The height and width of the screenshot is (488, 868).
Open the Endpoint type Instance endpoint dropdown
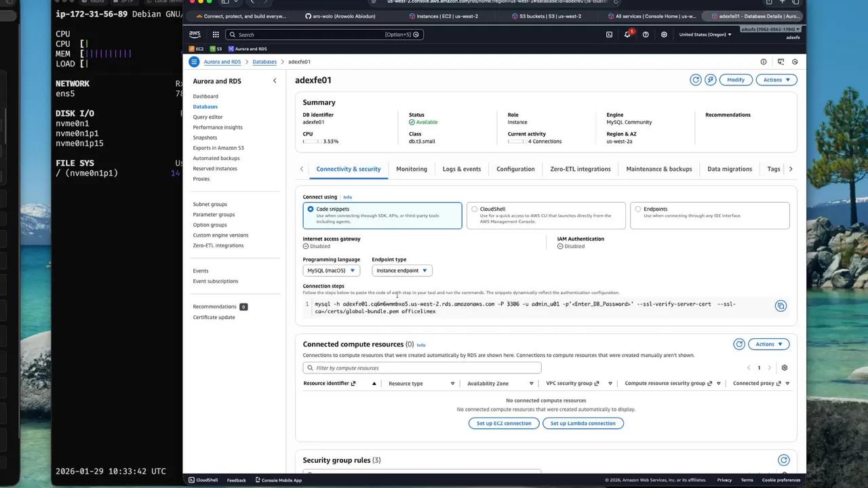coord(402,270)
